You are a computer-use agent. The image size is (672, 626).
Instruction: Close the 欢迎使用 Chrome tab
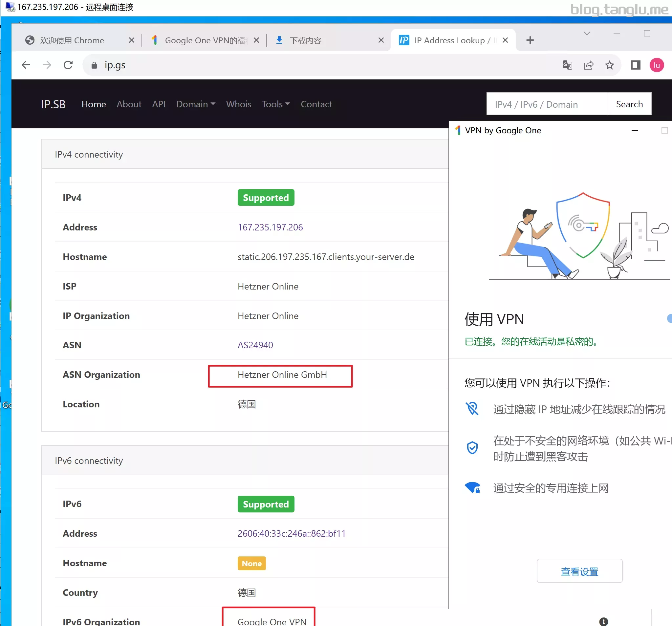tap(132, 40)
